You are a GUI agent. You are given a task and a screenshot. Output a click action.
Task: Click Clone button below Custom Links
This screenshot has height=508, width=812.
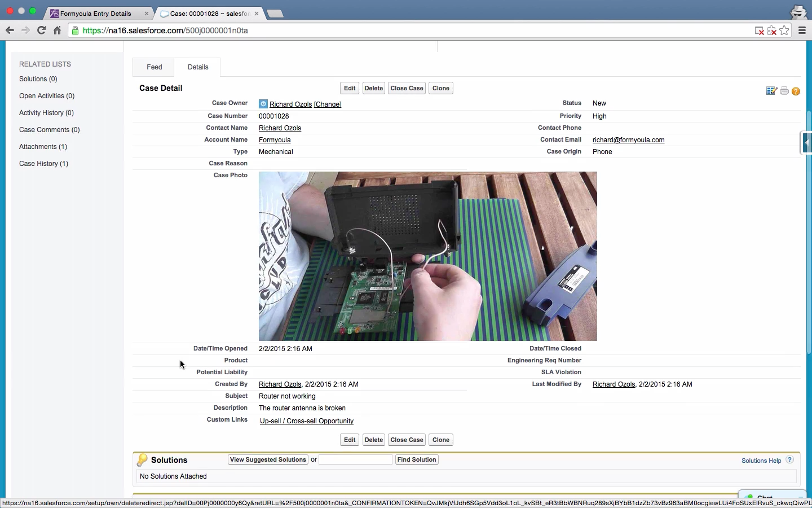pyautogui.click(x=440, y=440)
